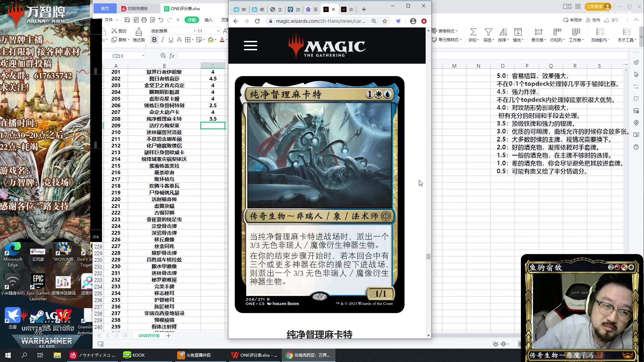Viewport: 644px width, 362px height.
Task: Open the 行和列 rows and columns tool
Action: [x=557, y=35]
